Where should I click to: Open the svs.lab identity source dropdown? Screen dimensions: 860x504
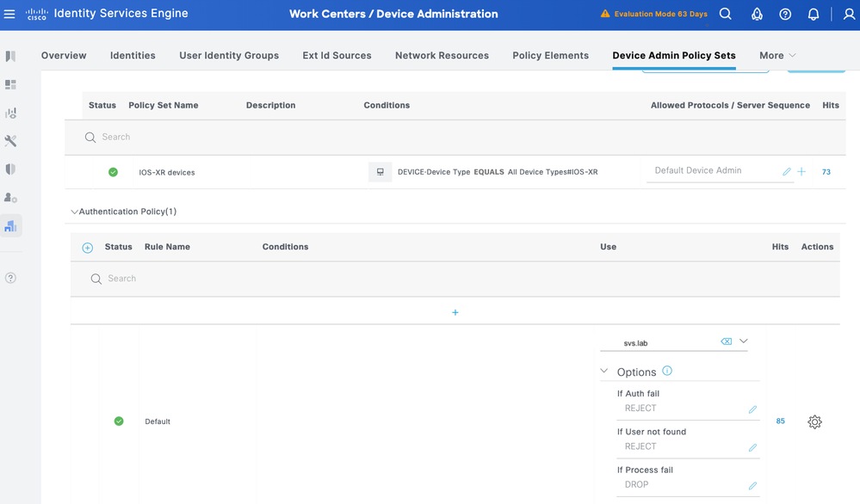pos(743,341)
